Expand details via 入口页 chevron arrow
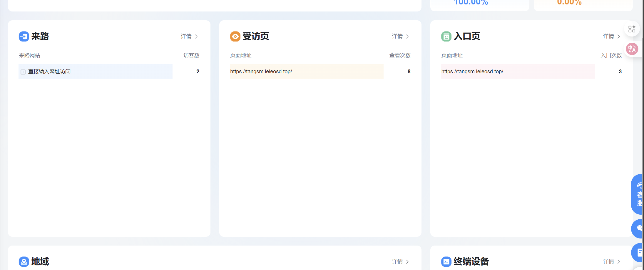The height and width of the screenshot is (270, 644). (619, 36)
